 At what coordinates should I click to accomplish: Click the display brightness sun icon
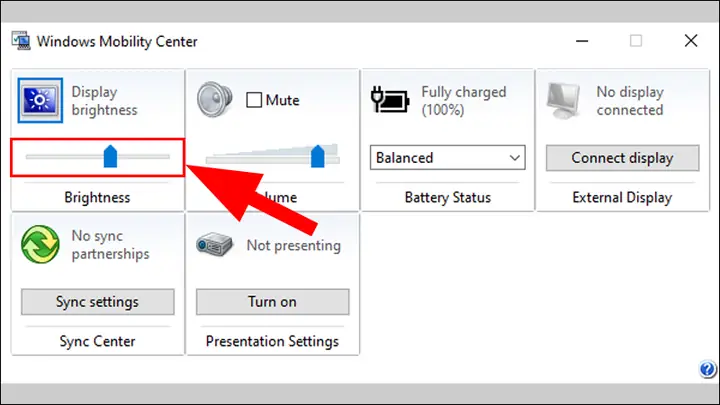40,100
